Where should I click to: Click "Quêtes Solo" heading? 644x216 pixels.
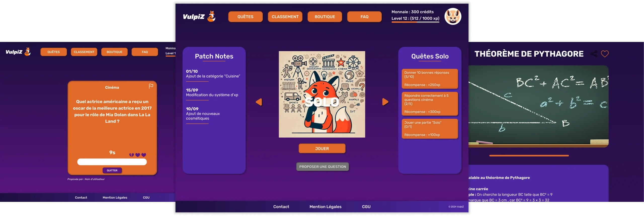click(430, 56)
